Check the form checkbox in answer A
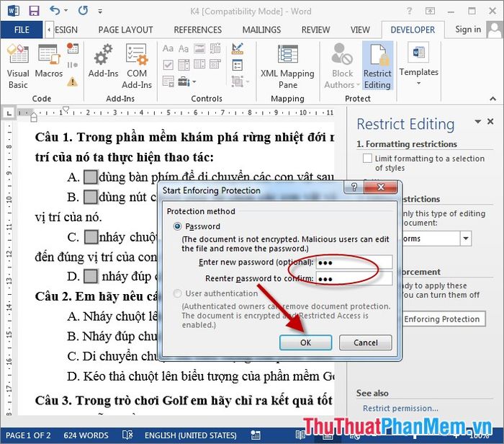Viewport: 504px width, 444px height. 91,177
